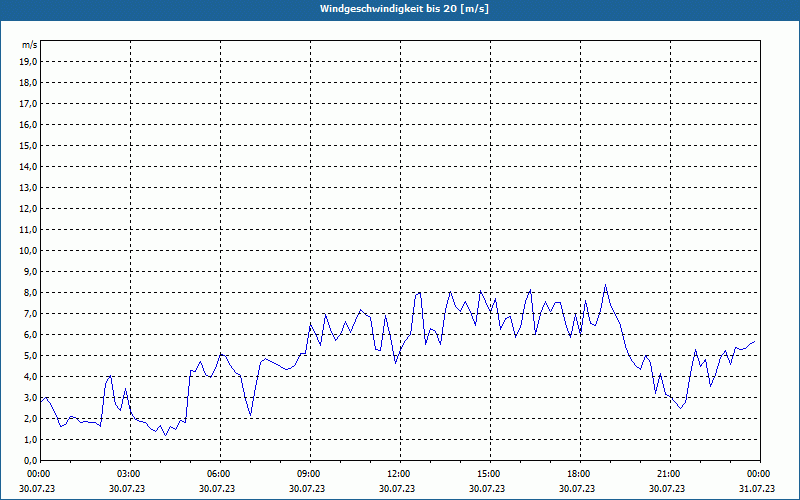Image resolution: width=800 pixels, height=500 pixels.
Task: Click the 12:00 time label
Action: tap(400, 474)
